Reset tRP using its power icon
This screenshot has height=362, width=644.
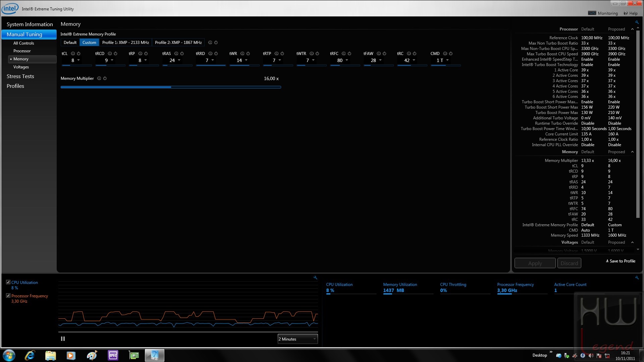146,54
